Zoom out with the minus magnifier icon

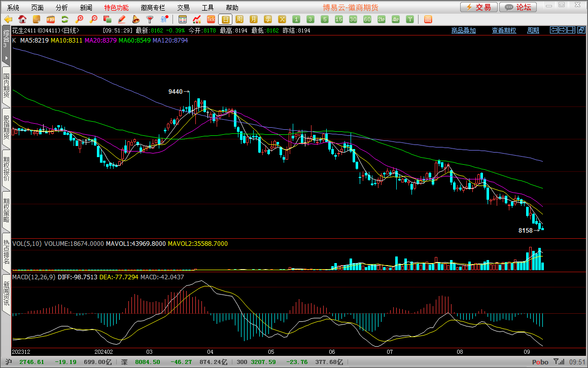coord(93,19)
